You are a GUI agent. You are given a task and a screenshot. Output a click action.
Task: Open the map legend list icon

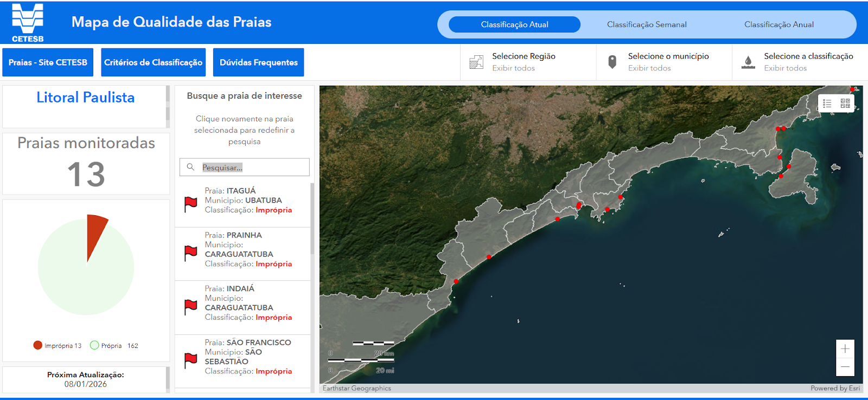pyautogui.click(x=827, y=104)
